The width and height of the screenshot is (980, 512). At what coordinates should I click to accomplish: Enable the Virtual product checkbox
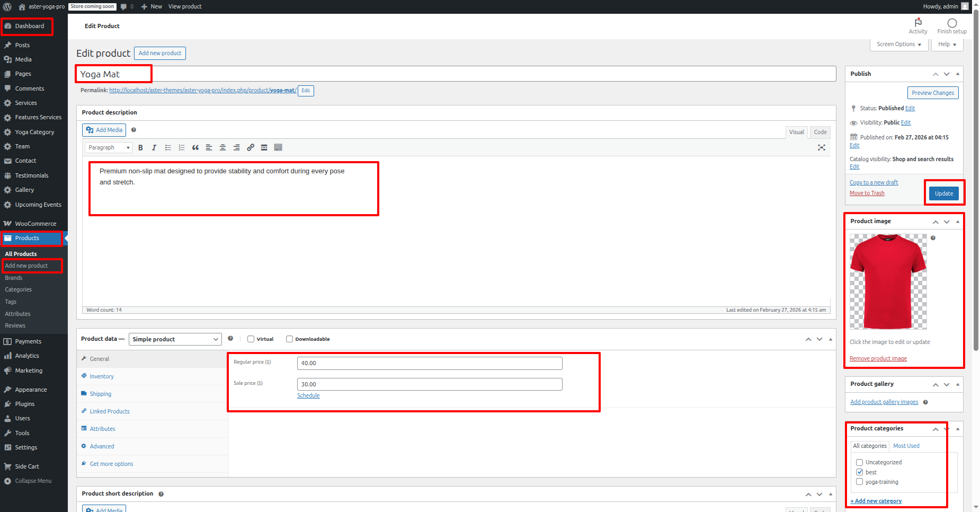(x=251, y=339)
